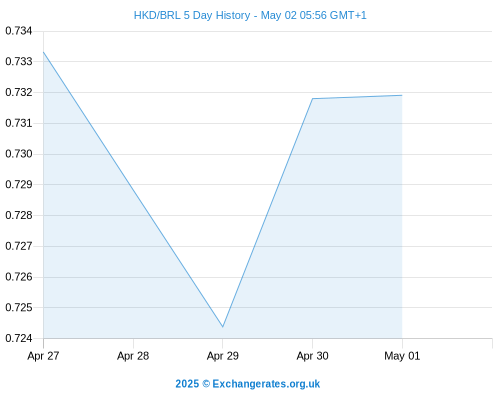Click the May 01 final data point
Viewport: 495px width, 400px height.
(402, 95)
